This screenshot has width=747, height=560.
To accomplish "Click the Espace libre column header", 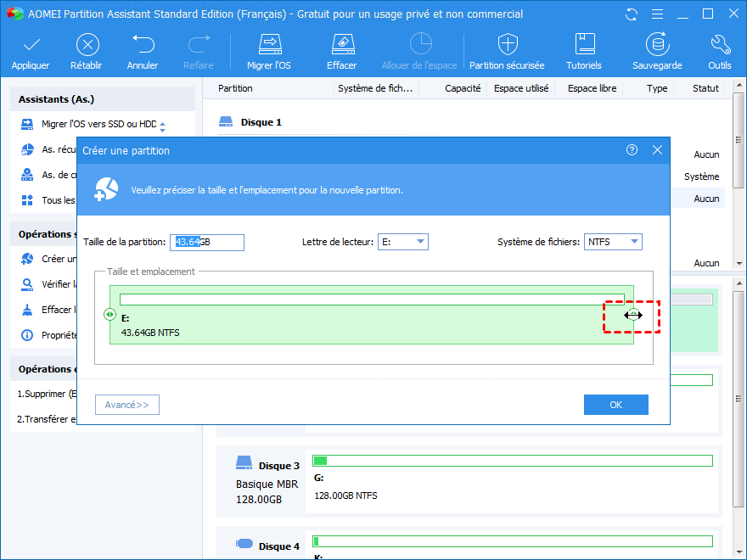I will [593, 88].
